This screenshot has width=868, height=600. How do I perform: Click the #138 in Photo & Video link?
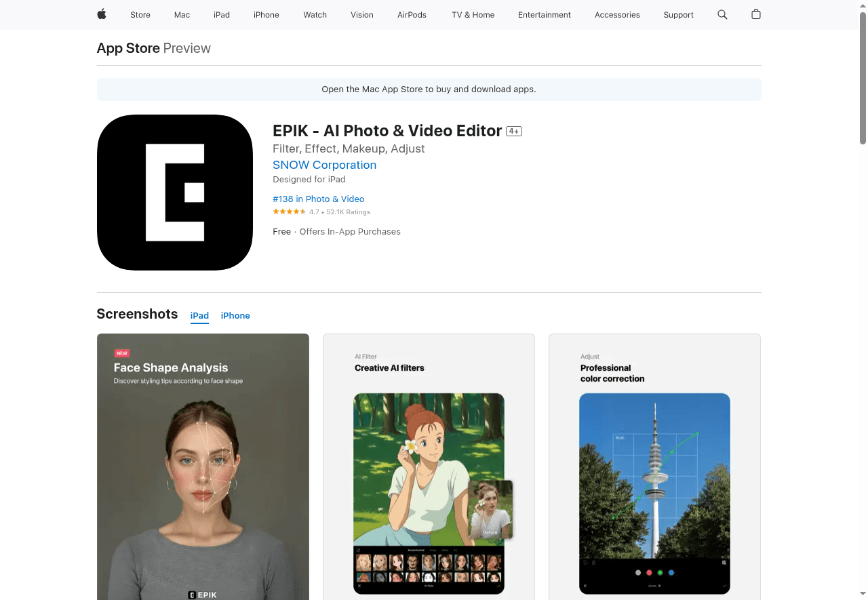[x=319, y=199]
